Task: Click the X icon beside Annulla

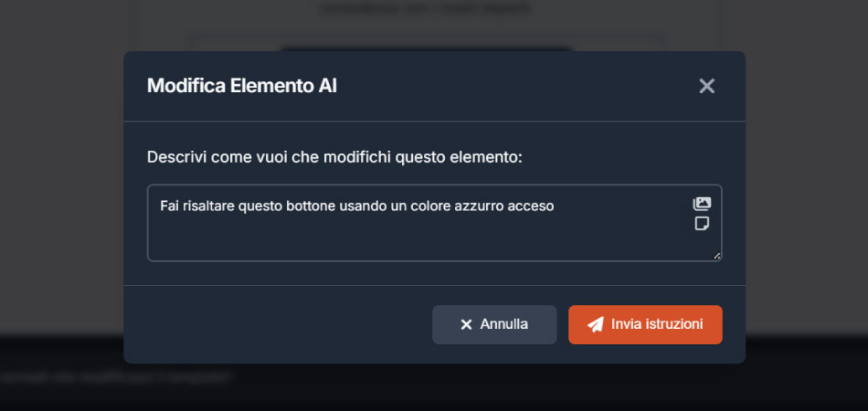Action: 466,324
